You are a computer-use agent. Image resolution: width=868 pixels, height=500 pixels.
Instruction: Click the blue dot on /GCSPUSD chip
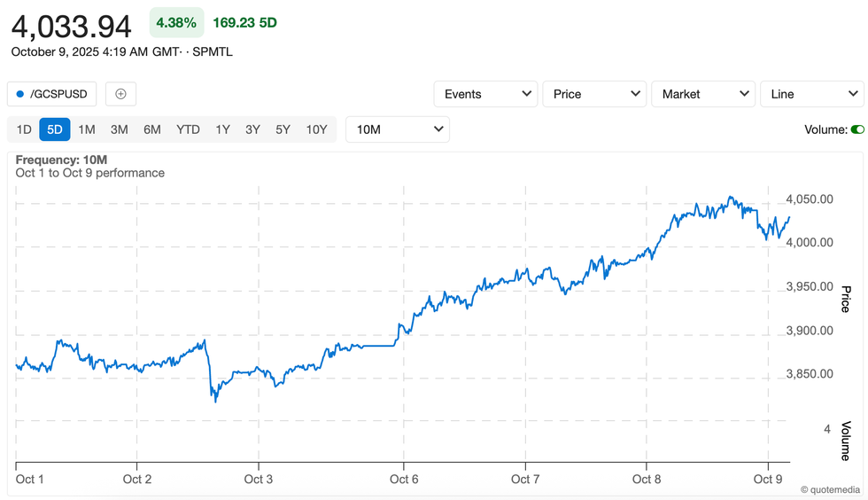(20, 94)
